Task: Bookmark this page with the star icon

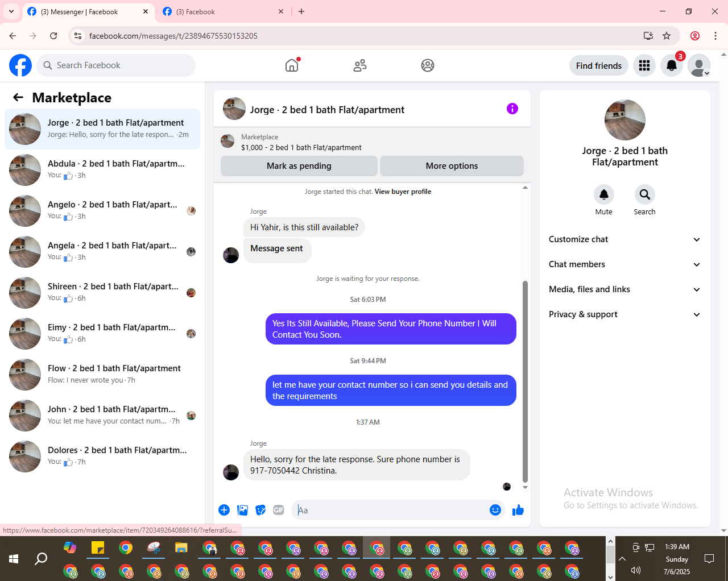Action: (x=667, y=36)
